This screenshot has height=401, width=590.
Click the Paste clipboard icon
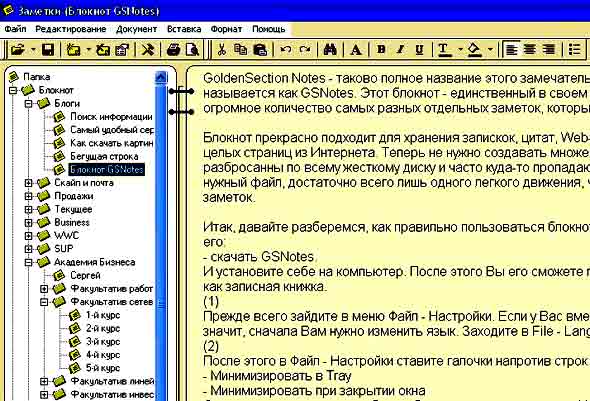point(260,50)
